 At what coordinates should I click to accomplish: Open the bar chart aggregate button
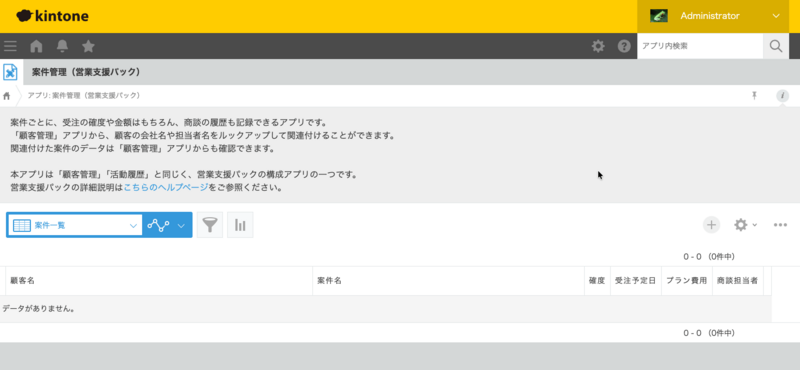click(240, 225)
